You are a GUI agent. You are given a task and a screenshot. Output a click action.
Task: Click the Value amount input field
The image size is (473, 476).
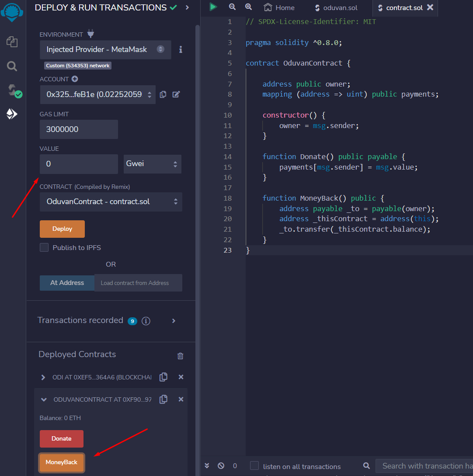click(79, 164)
